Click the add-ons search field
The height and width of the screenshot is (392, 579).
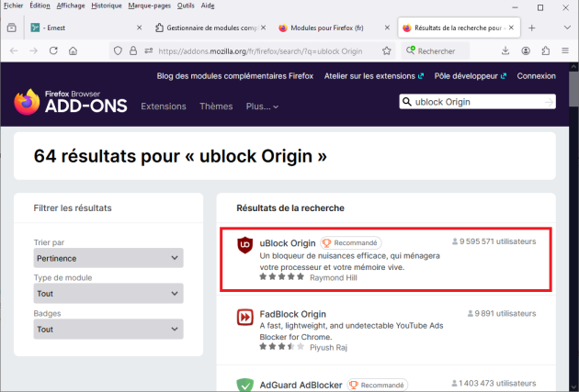click(478, 102)
